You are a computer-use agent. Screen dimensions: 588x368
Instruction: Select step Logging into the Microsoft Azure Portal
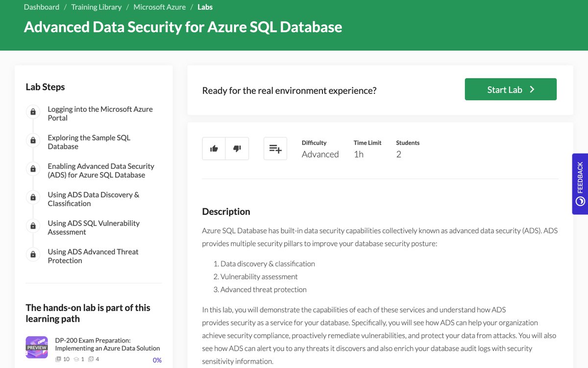coord(100,113)
